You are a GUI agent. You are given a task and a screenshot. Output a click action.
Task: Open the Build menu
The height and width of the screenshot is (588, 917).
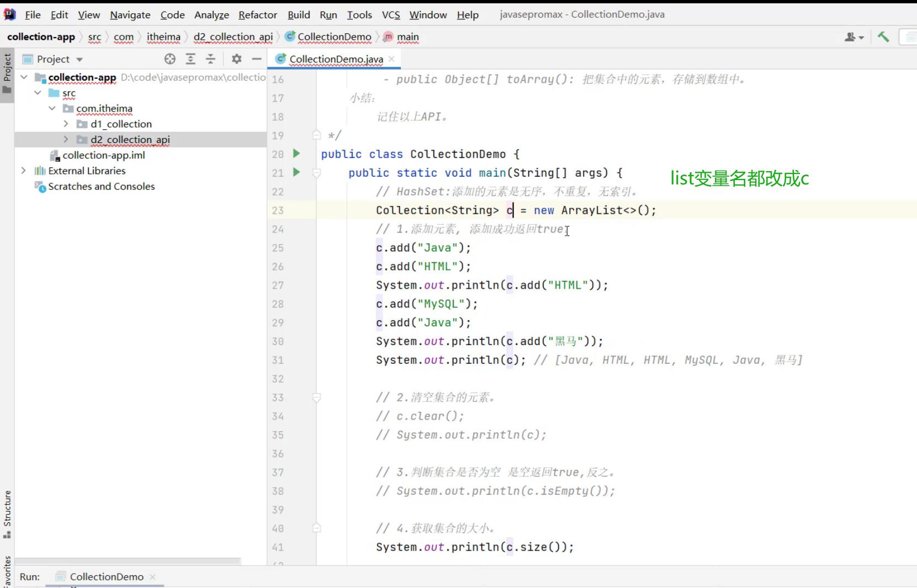tap(299, 15)
